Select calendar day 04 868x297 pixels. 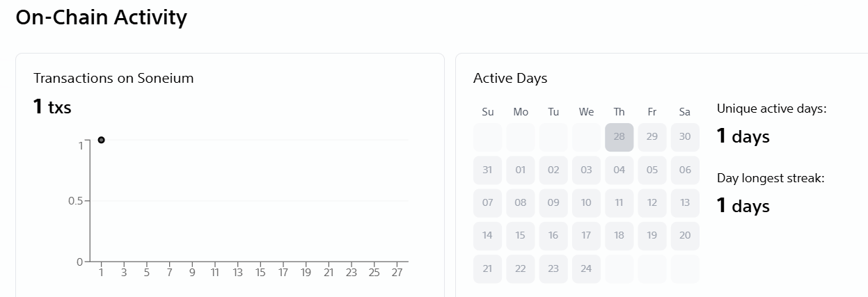click(x=619, y=170)
